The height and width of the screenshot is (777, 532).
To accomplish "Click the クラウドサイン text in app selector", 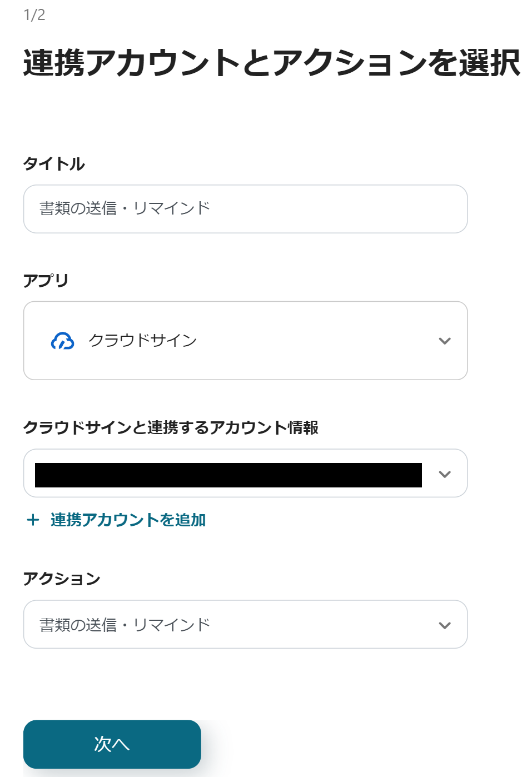I will [x=143, y=340].
